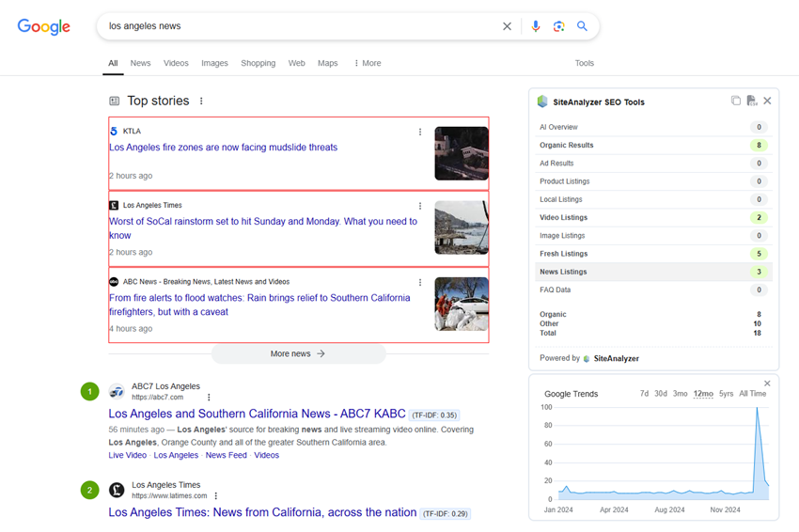
Task: Go to the Google logo homepage
Action: (x=44, y=26)
